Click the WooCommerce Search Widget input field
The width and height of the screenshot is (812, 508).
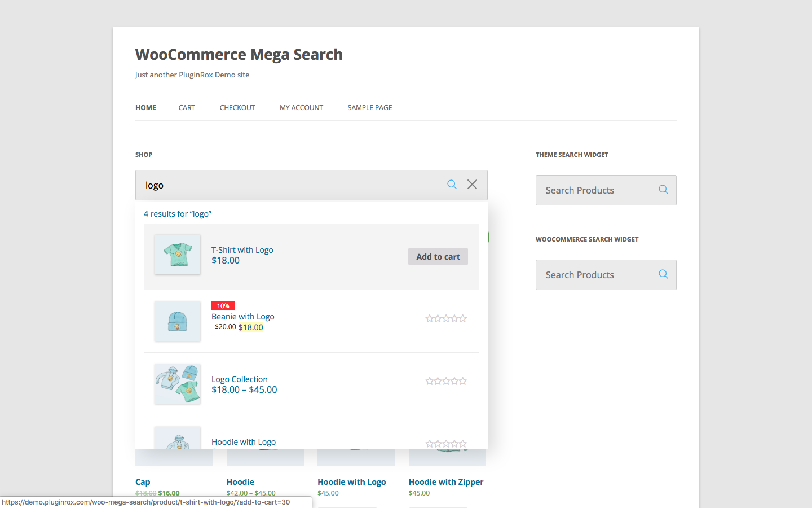[x=606, y=275]
